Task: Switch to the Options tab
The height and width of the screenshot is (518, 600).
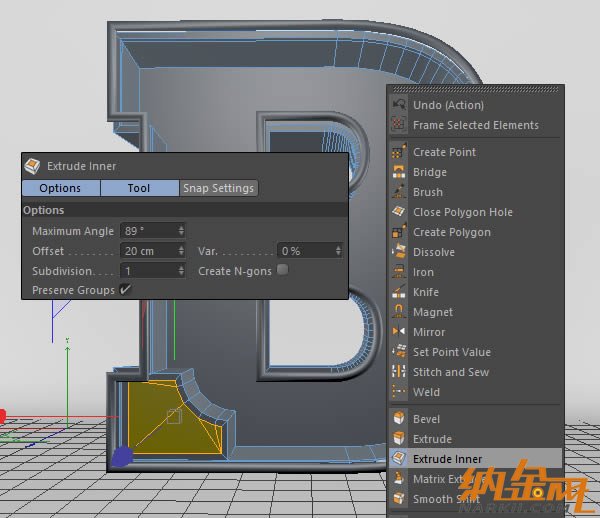Action: pos(61,188)
